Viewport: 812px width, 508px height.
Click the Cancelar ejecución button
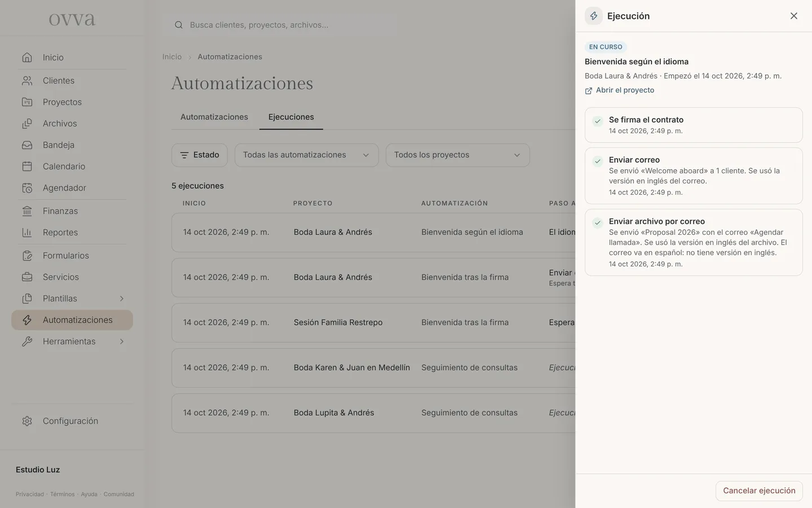tap(759, 491)
